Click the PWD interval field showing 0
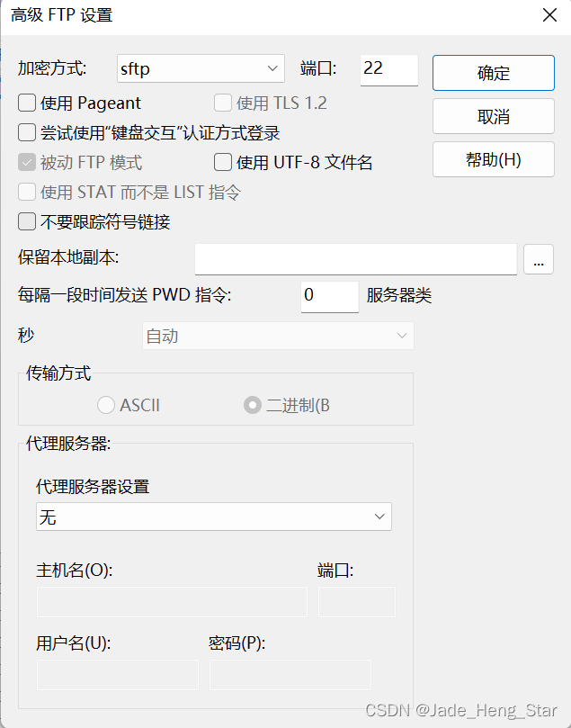Viewport: 571px width, 728px height. pos(329,297)
